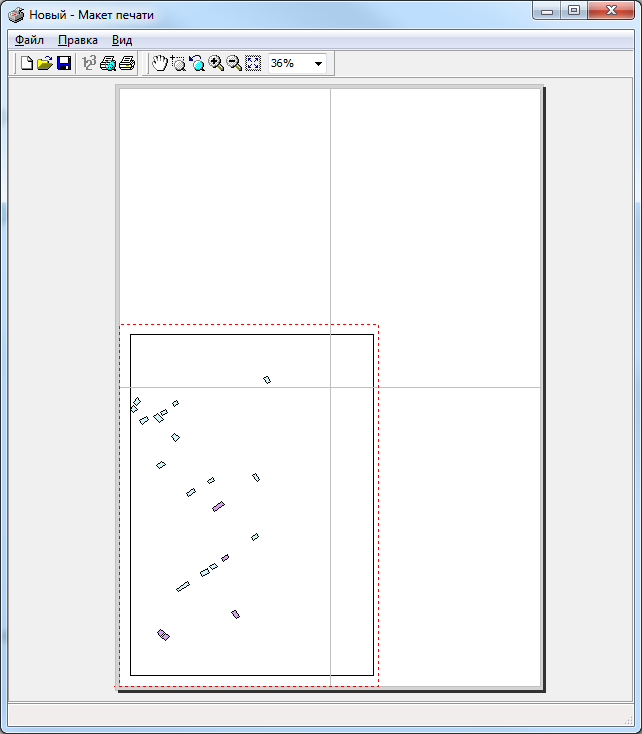The width and height of the screenshot is (642, 734).
Task: Click the printer icon in title bar
Action: point(16,15)
